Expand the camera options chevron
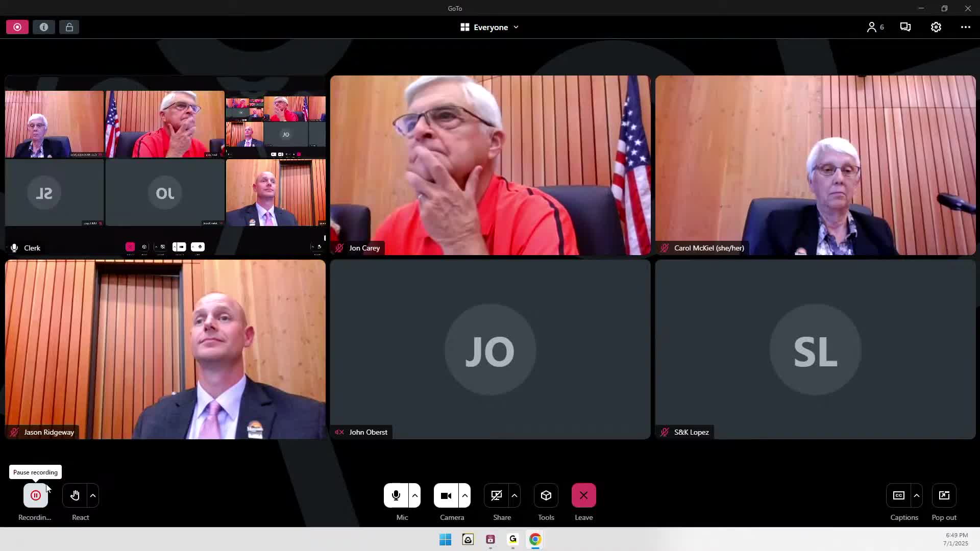The width and height of the screenshot is (980, 551). coord(465,495)
